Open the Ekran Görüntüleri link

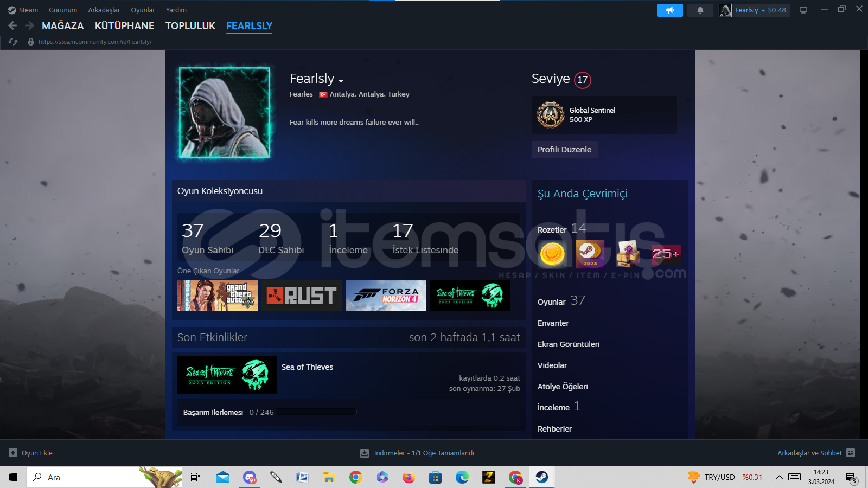tap(569, 344)
